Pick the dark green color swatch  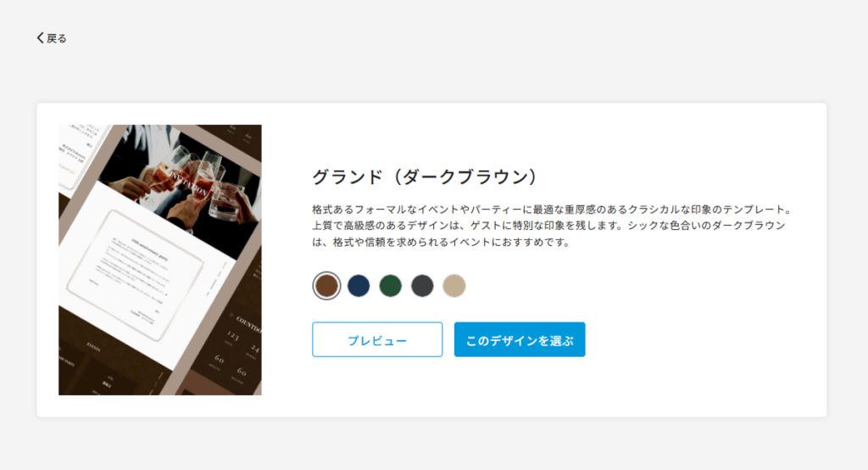390,286
